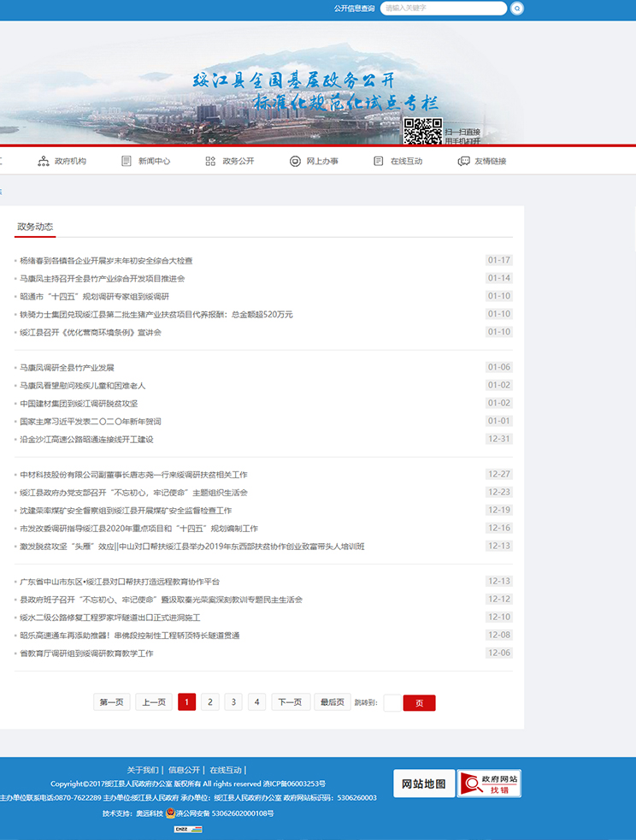Click the 网上办事 icon
This screenshot has width=636, height=840.
pos(295,161)
